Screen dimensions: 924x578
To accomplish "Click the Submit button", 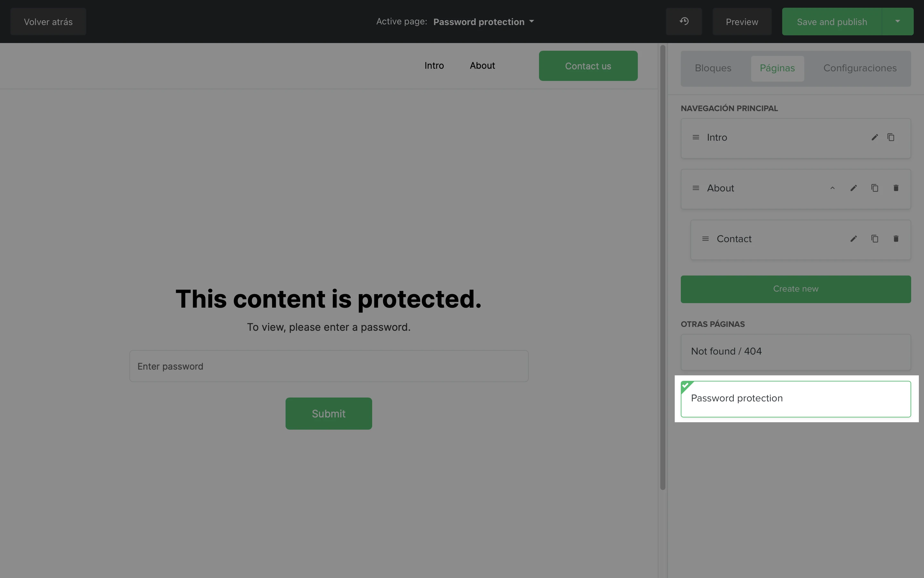I will (329, 414).
